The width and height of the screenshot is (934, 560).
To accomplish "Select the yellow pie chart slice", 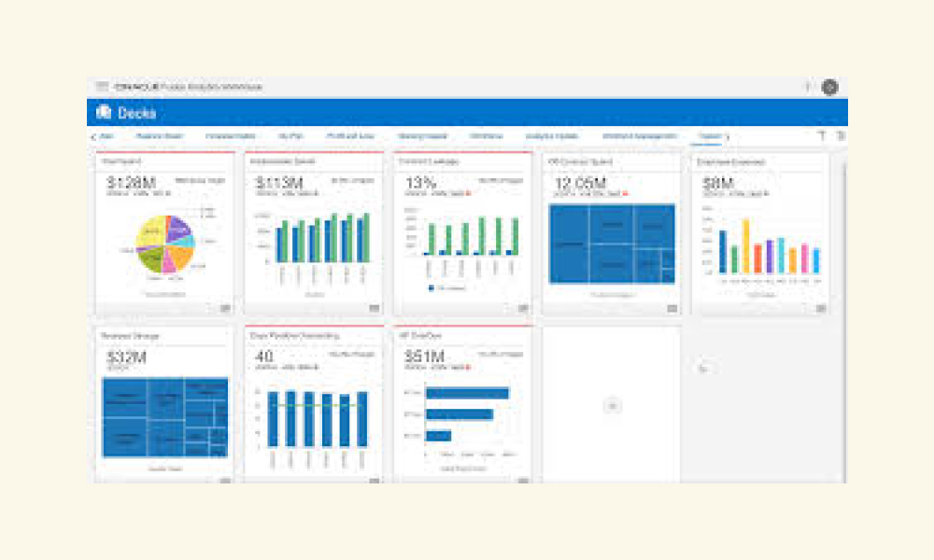I will pos(152,231).
